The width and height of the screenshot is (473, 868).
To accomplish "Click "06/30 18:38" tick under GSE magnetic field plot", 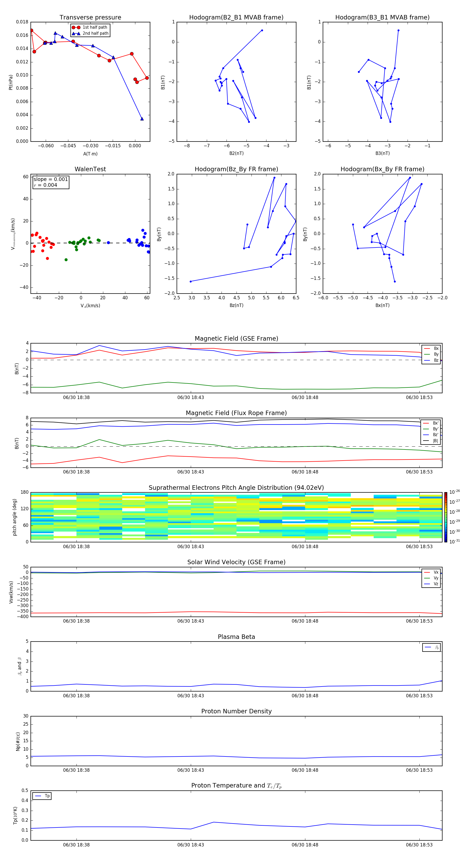I will 76,398.
